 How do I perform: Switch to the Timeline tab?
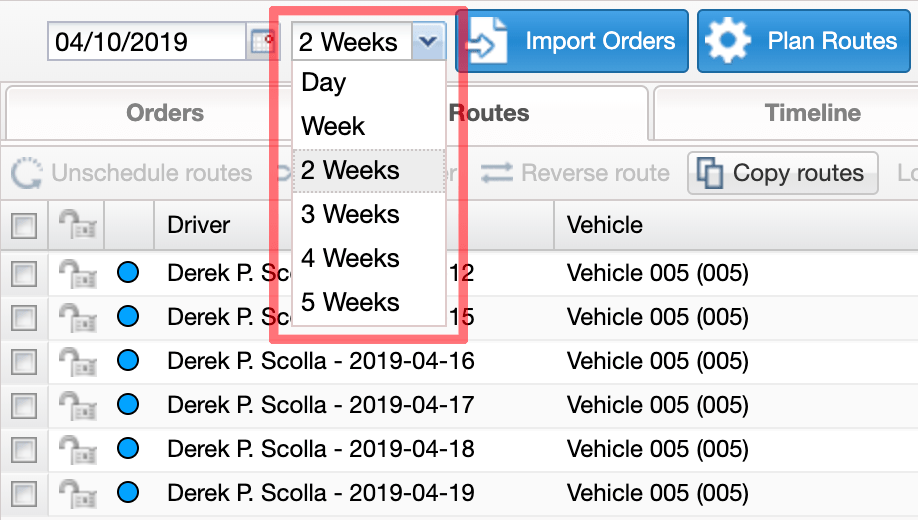point(813,113)
